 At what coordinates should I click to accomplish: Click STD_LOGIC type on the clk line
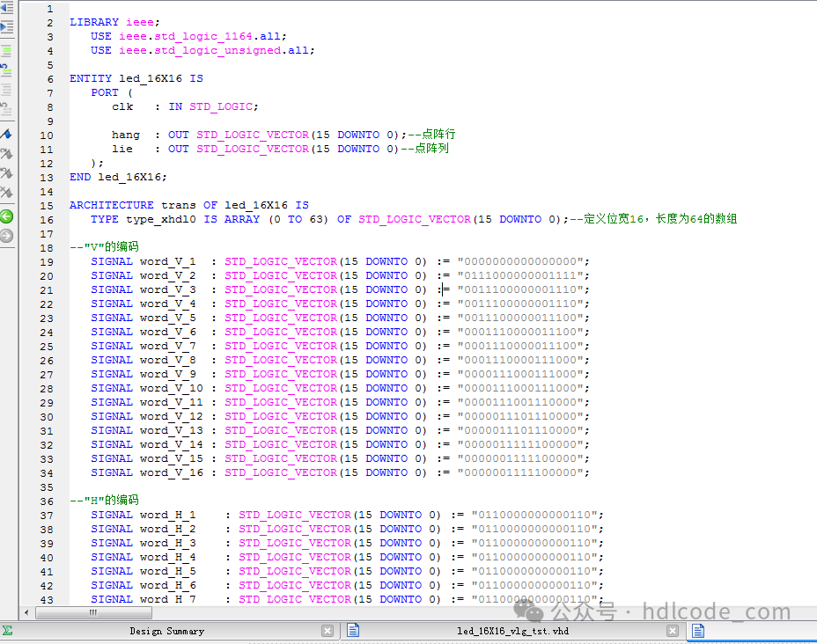coord(221,106)
